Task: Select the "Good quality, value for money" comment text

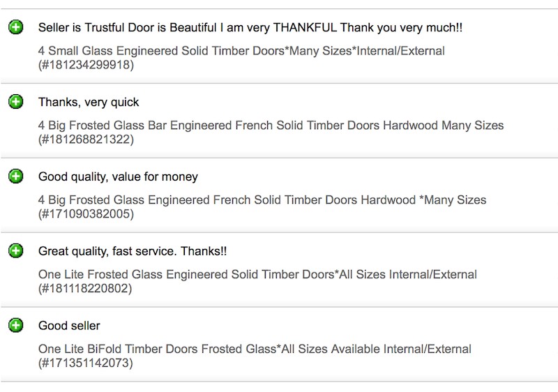Action: click(x=118, y=177)
